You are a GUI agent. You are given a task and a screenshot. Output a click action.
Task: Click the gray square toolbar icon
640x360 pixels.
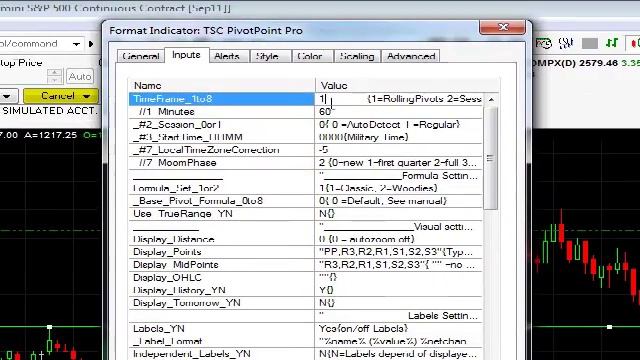point(589,43)
